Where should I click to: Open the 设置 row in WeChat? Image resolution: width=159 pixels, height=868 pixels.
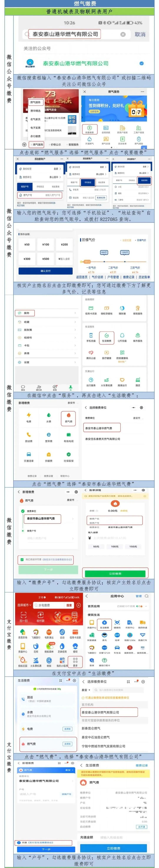(46, 362)
